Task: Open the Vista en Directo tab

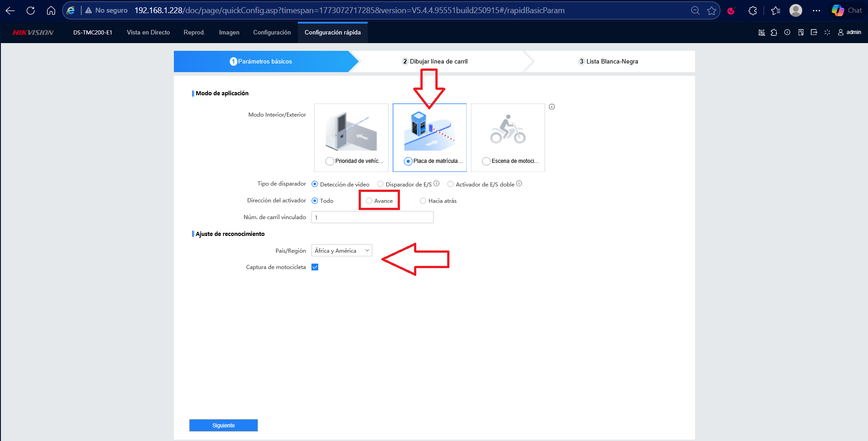Action: click(148, 32)
